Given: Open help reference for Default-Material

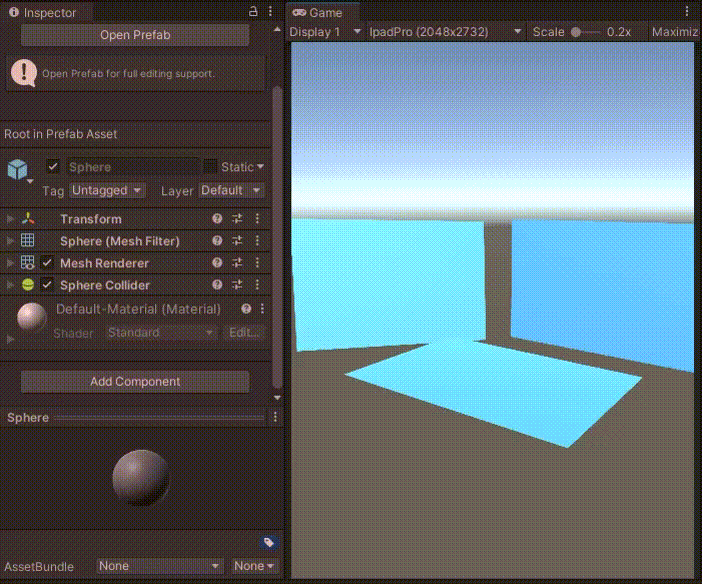Looking at the screenshot, I should pos(246,308).
